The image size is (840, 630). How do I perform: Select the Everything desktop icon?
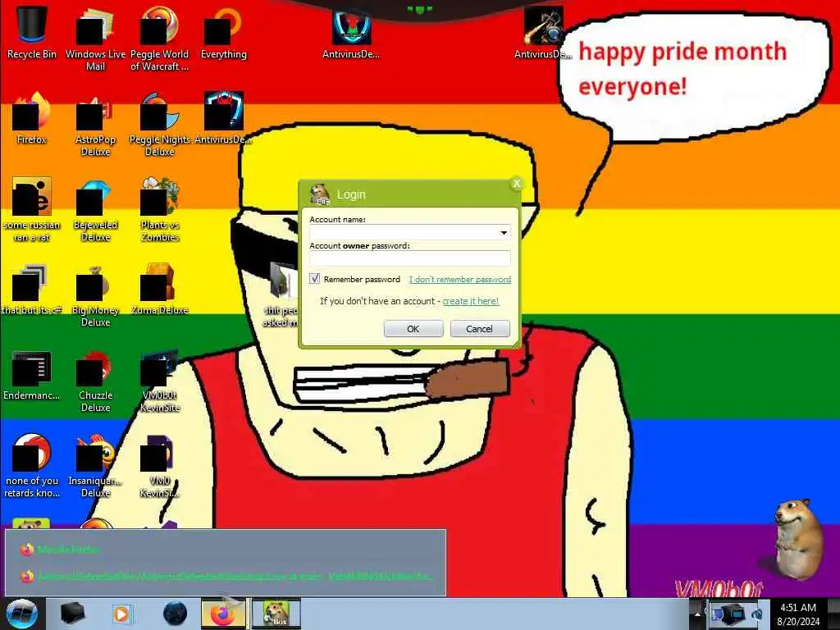coord(223,32)
